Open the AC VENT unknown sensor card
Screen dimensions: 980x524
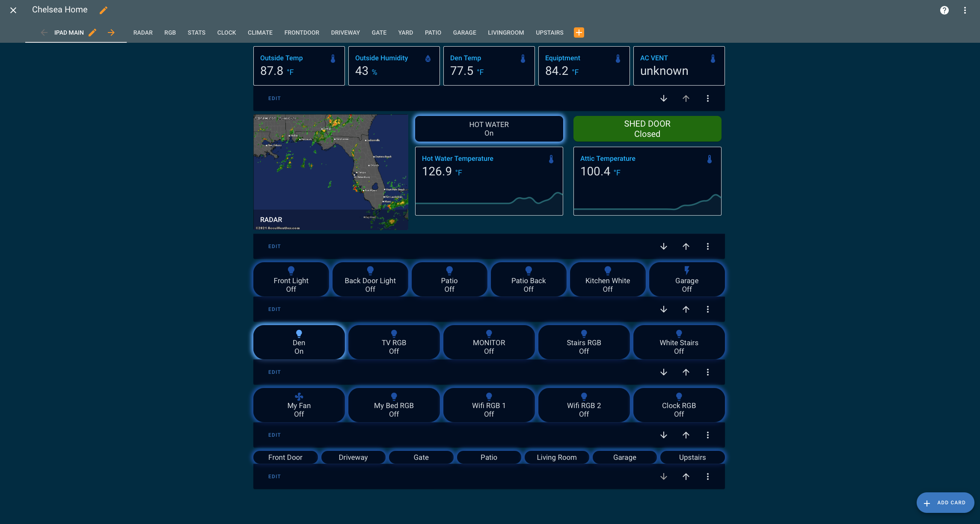tap(679, 66)
